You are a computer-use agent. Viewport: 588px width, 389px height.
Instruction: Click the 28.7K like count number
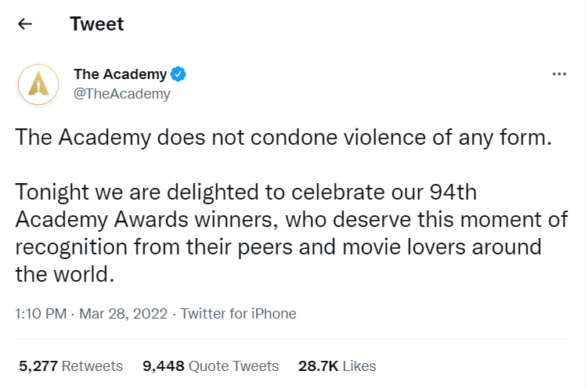point(319,366)
